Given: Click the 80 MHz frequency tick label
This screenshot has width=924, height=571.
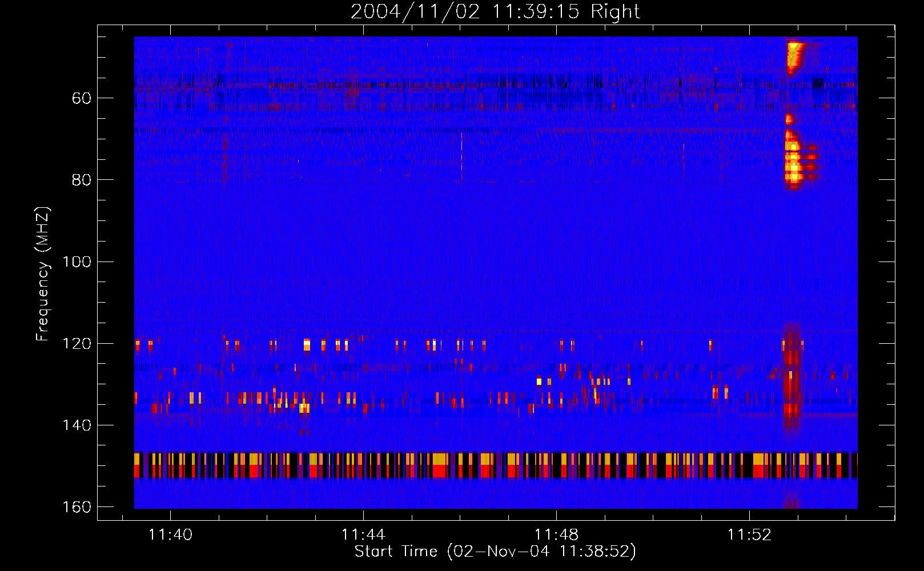Looking at the screenshot, I should pos(81,180).
